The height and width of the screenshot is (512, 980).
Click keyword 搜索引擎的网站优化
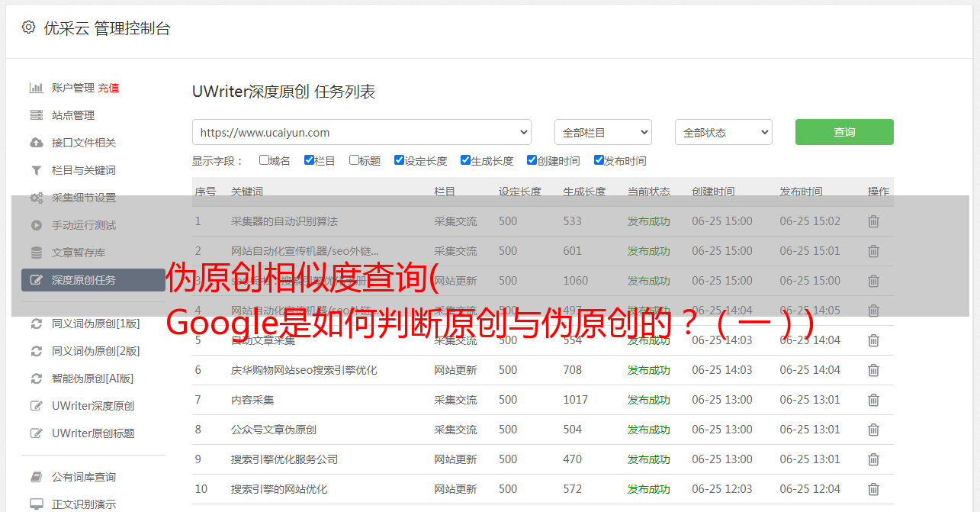279,489
